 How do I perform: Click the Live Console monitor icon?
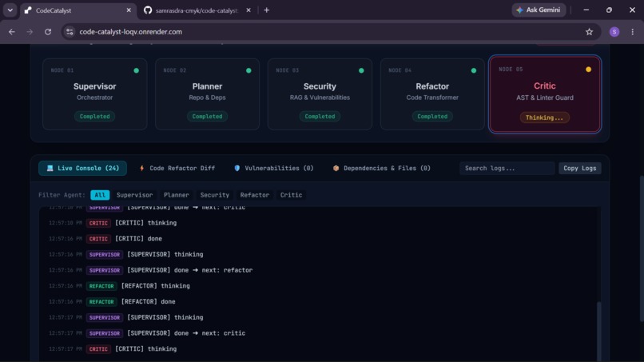click(50, 168)
